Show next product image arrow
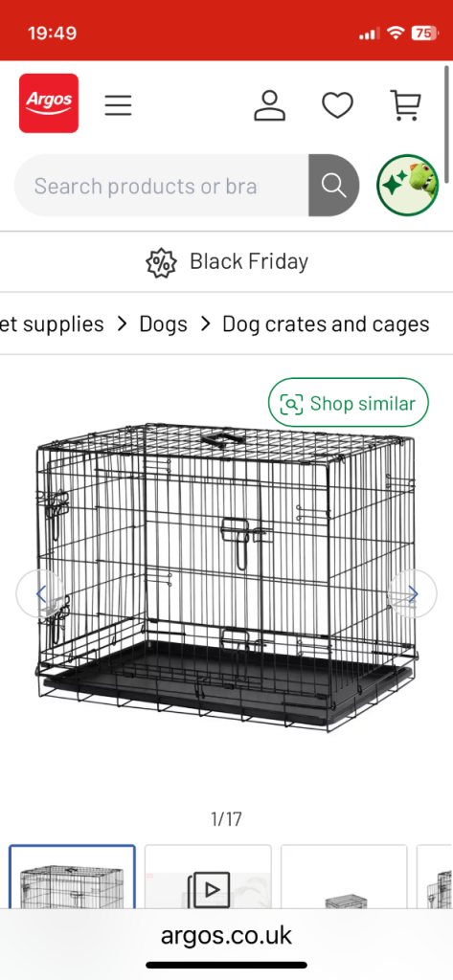Screen dimensions: 453x980 click(413, 593)
